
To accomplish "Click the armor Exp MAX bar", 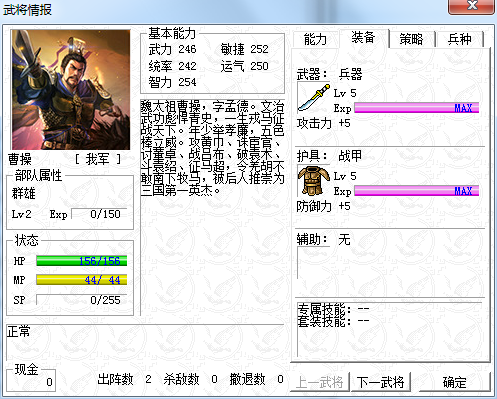I will [x=417, y=191].
